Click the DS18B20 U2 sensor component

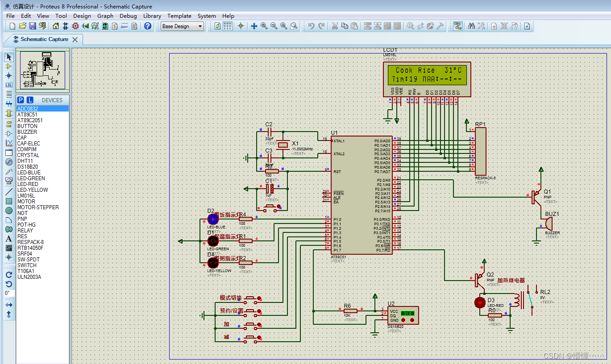403,316
